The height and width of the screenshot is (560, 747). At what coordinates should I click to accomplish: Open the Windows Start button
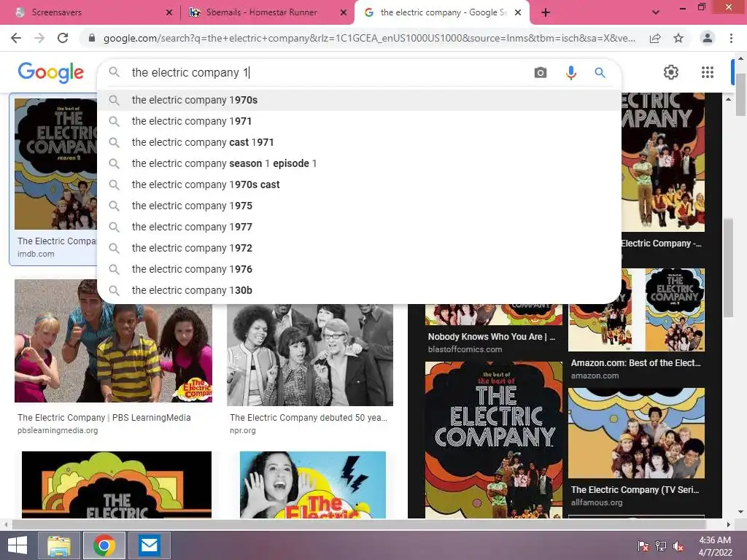point(18,545)
